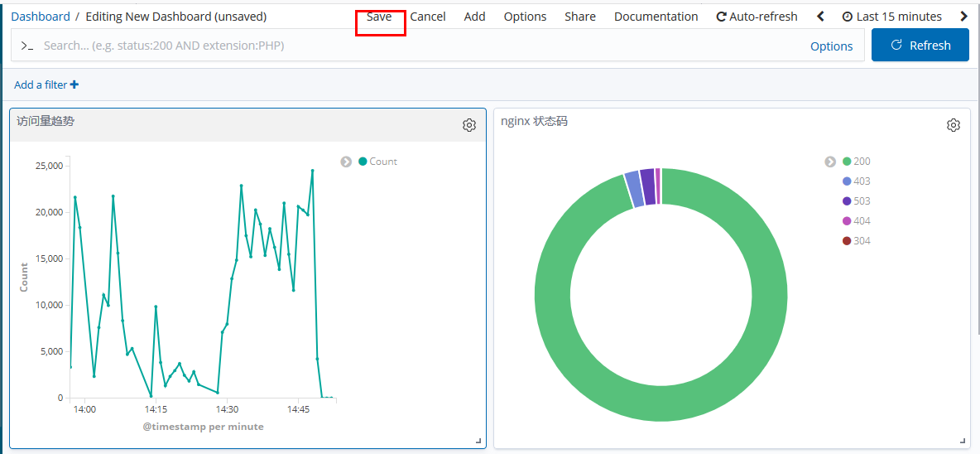Toggle the donut chart legend arrow

coord(830,162)
